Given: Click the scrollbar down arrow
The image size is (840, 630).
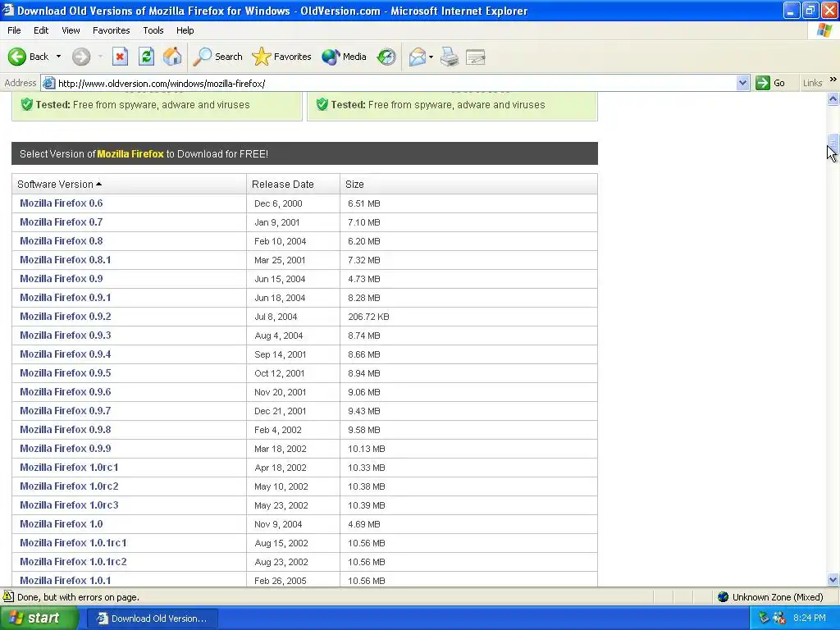Looking at the screenshot, I should (833, 579).
